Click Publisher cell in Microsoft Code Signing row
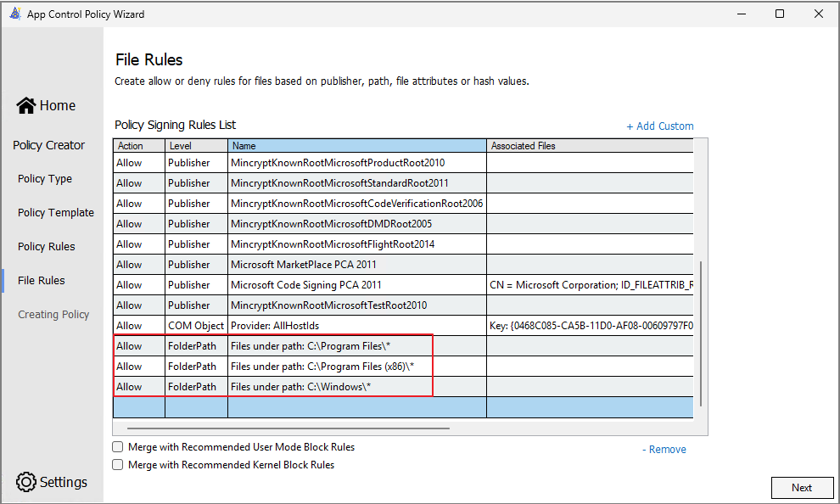 tap(196, 285)
